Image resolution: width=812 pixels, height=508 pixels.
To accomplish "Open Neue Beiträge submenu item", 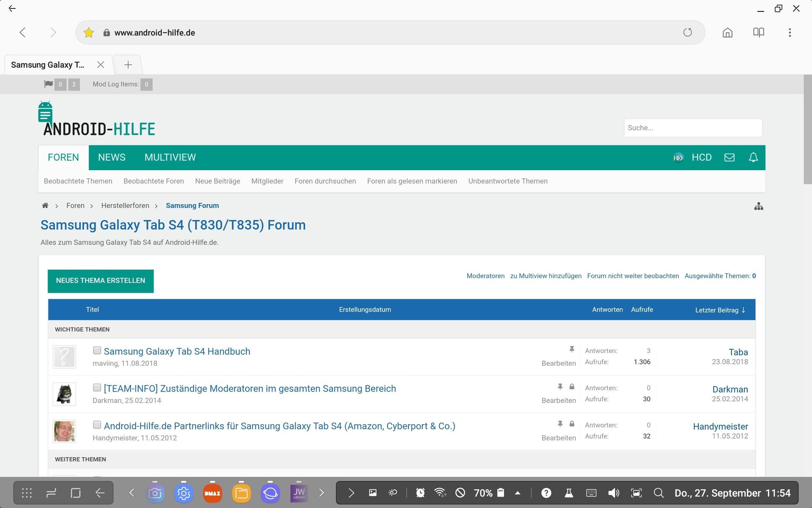I will pyautogui.click(x=217, y=181).
